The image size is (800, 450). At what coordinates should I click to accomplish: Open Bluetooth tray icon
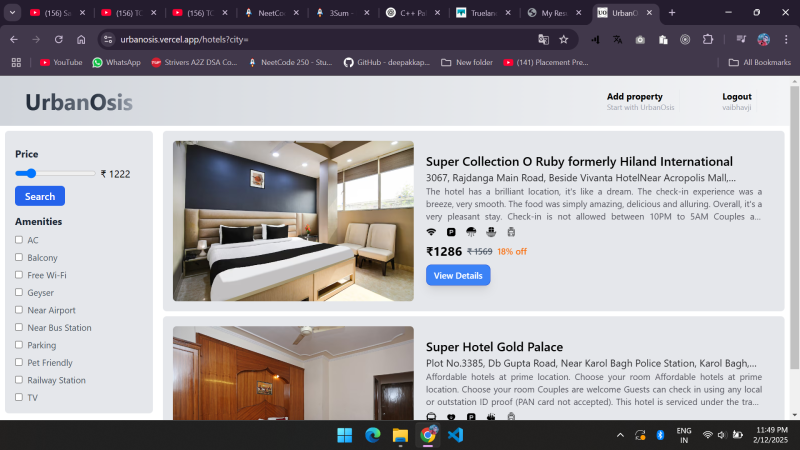point(660,435)
